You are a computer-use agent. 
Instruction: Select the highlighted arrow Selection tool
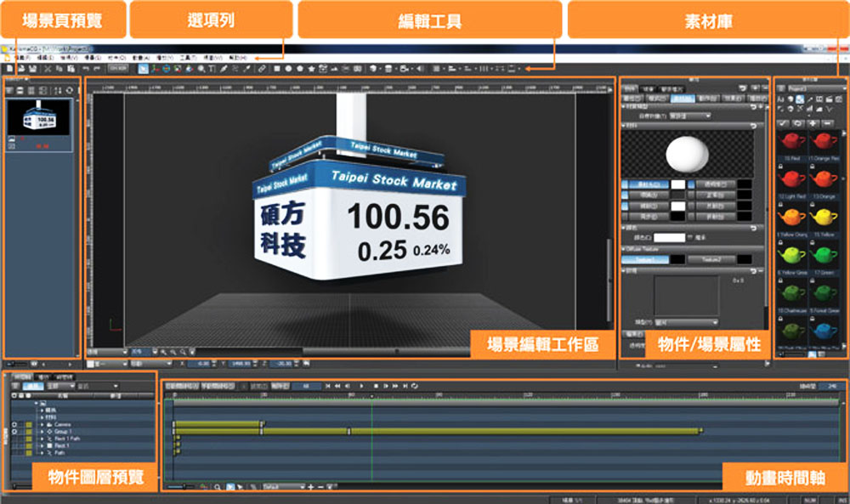click(143, 69)
